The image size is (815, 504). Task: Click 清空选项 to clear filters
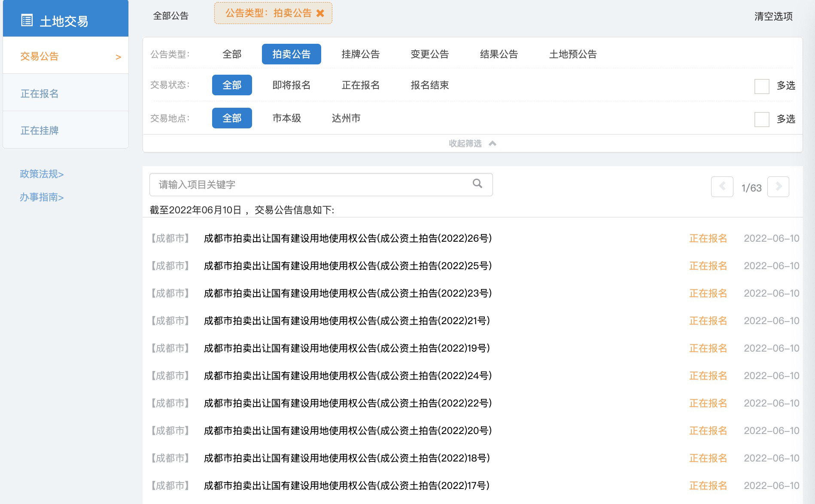[x=773, y=16]
